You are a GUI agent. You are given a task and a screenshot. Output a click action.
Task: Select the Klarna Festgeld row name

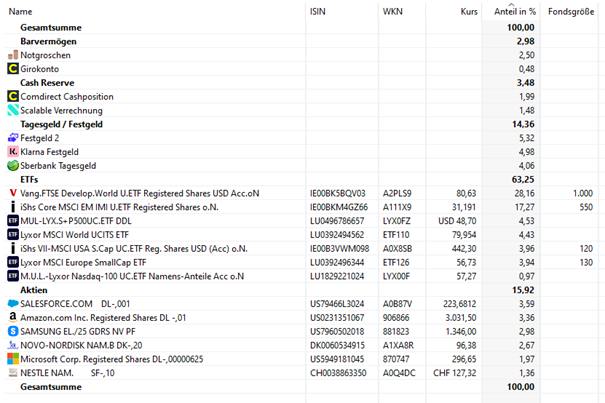[49, 152]
